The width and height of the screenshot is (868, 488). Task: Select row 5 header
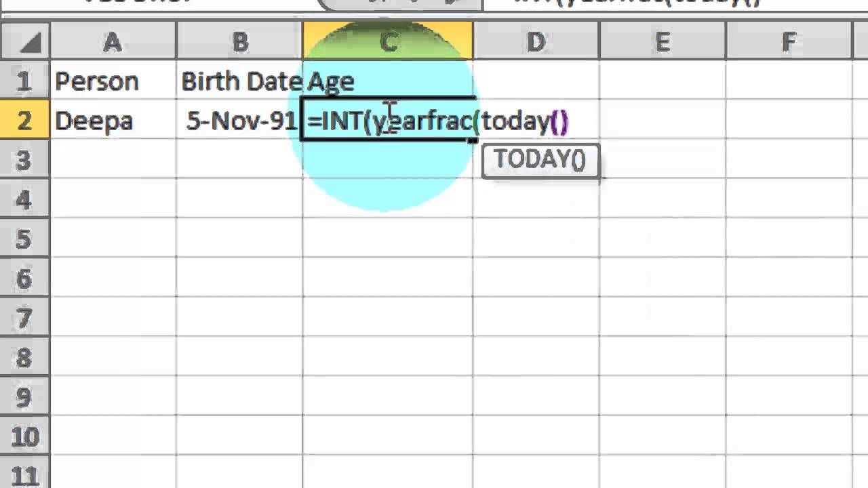tap(24, 239)
